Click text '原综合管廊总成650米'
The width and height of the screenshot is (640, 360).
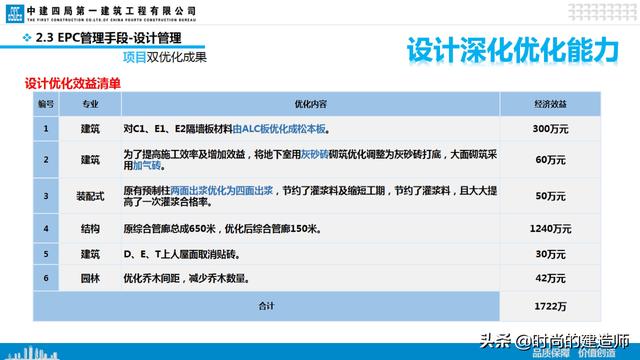[x=169, y=229]
